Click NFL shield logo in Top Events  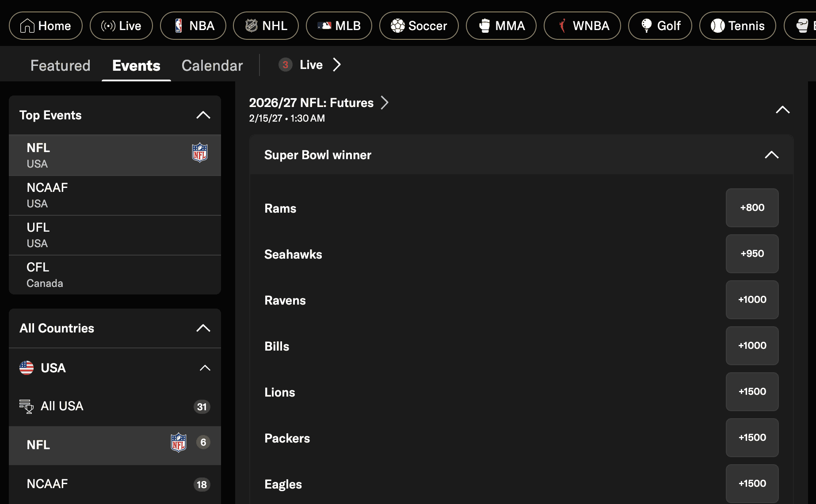coord(200,153)
